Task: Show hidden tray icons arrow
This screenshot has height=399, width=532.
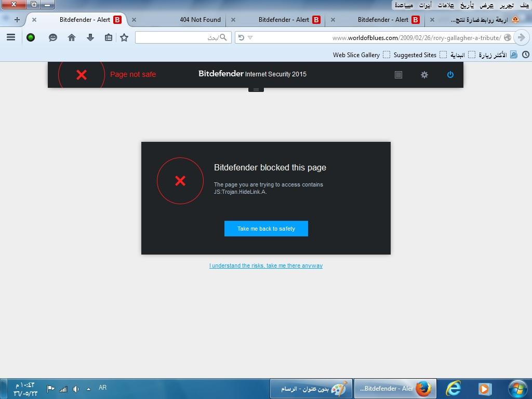Action: pyautogui.click(x=88, y=389)
